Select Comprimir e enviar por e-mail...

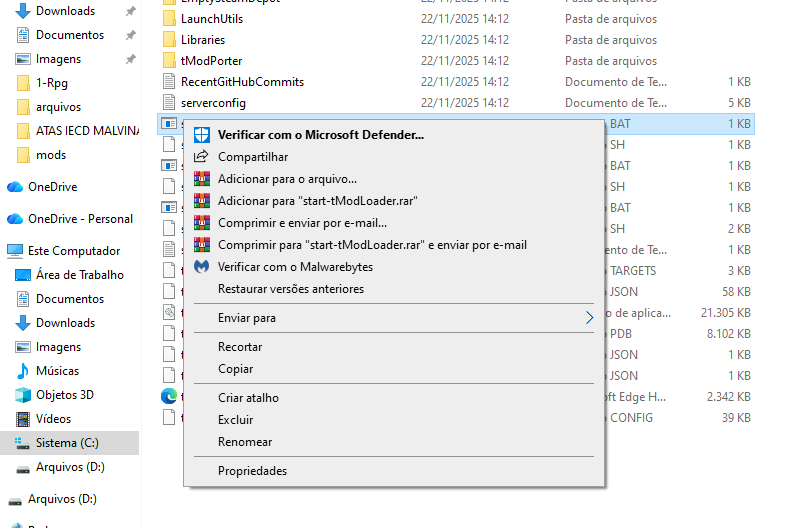(394, 223)
